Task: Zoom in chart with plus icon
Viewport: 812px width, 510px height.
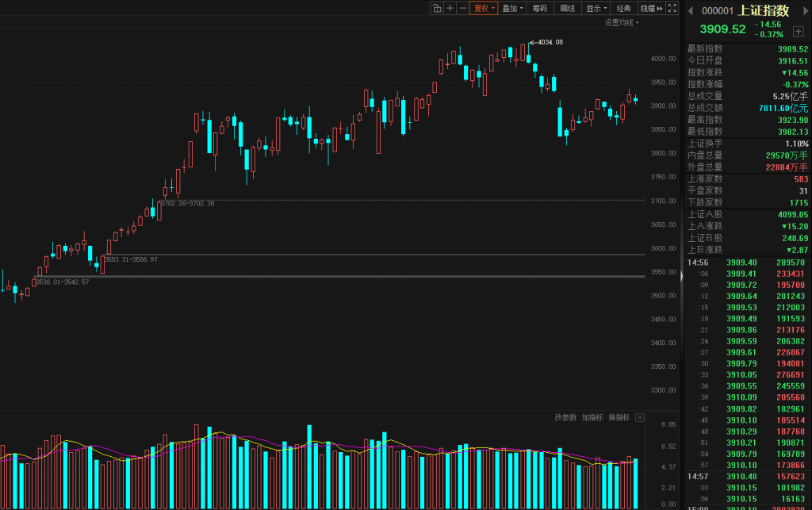Action: click(450, 8)
